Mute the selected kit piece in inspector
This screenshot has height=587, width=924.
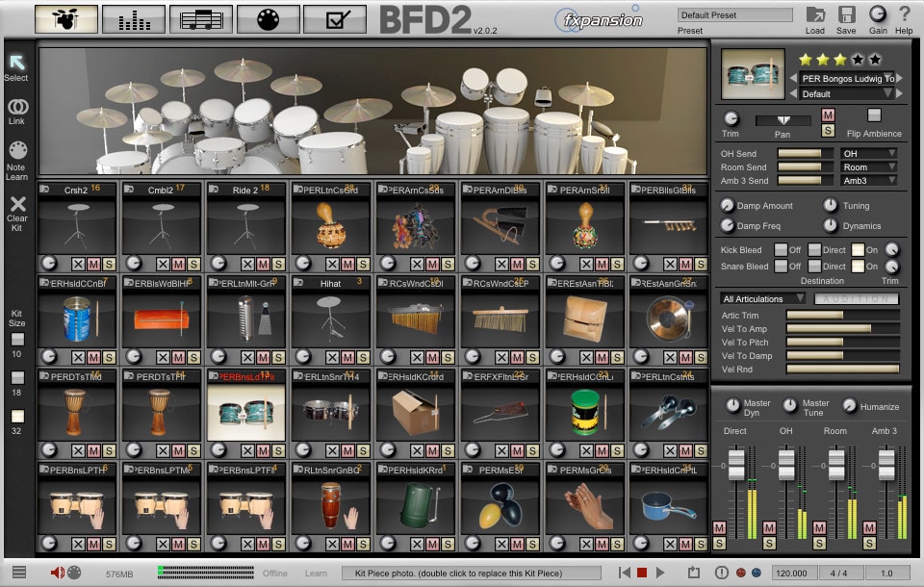(x=828, y=115)
